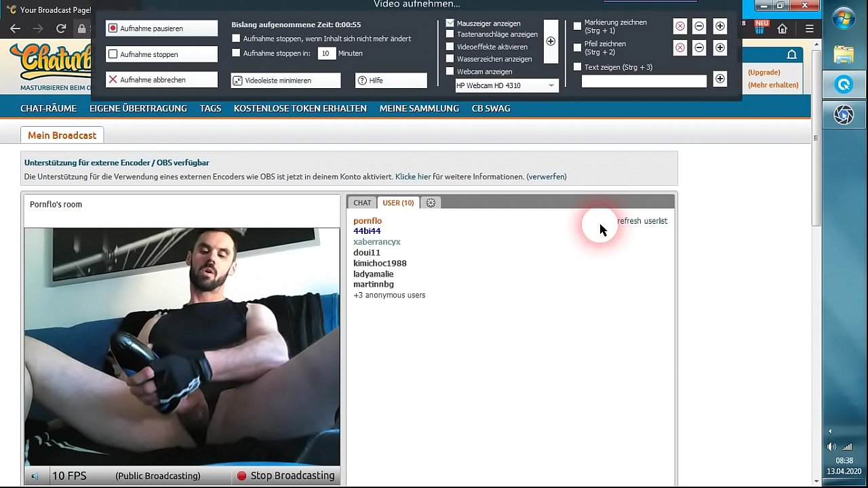
Task: Open the HP Webcam HD 4310 dropdown
Action: click(x=506, y=85)
